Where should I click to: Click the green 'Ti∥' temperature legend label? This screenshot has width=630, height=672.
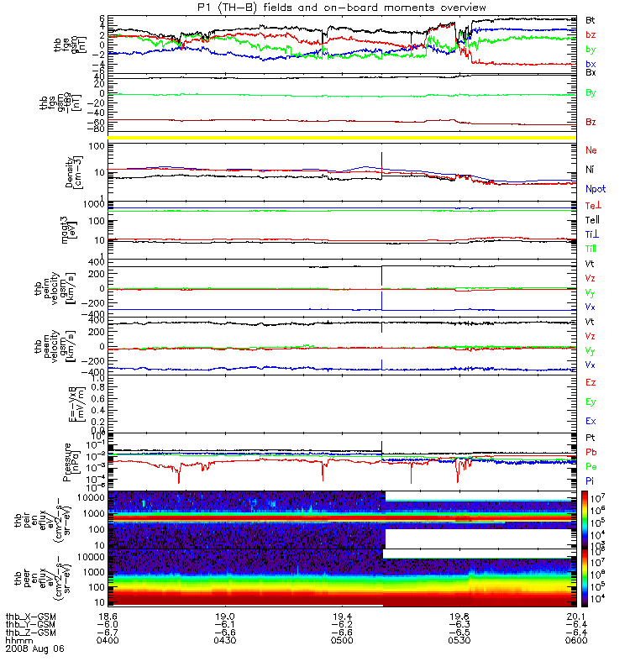591,249
